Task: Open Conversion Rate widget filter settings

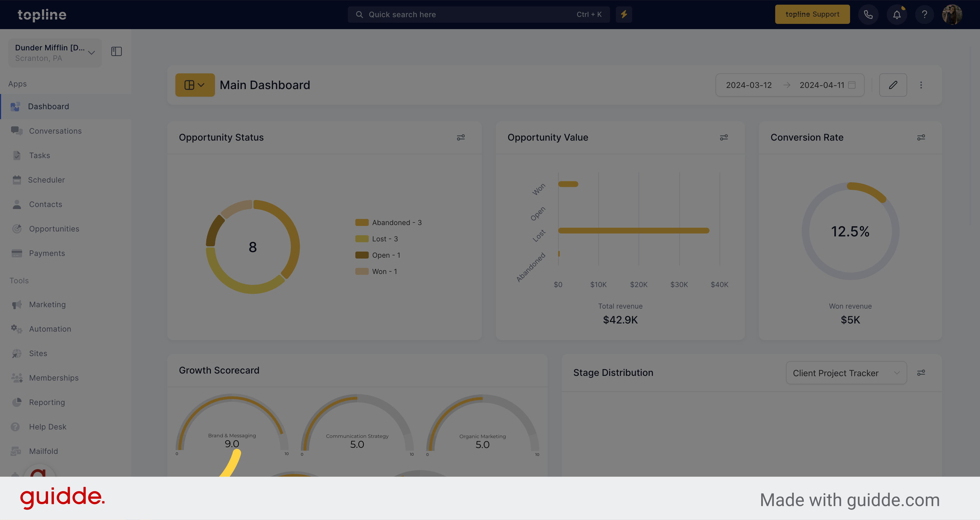Action: click(x=921, y=138)
